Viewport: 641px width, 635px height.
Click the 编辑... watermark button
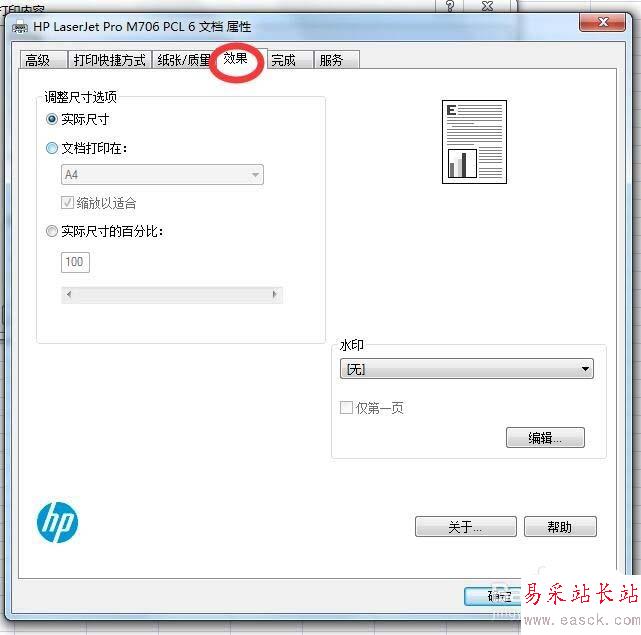pos(545,438)
